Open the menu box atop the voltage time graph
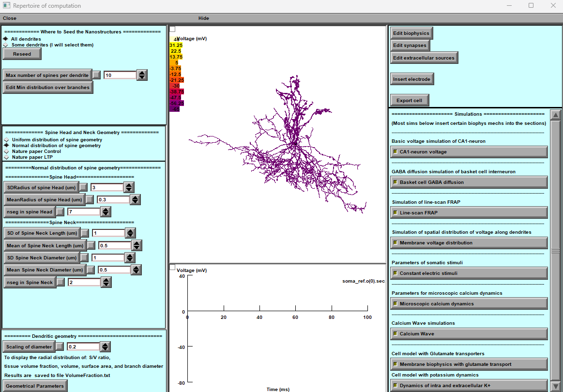 tap(172, 267)
